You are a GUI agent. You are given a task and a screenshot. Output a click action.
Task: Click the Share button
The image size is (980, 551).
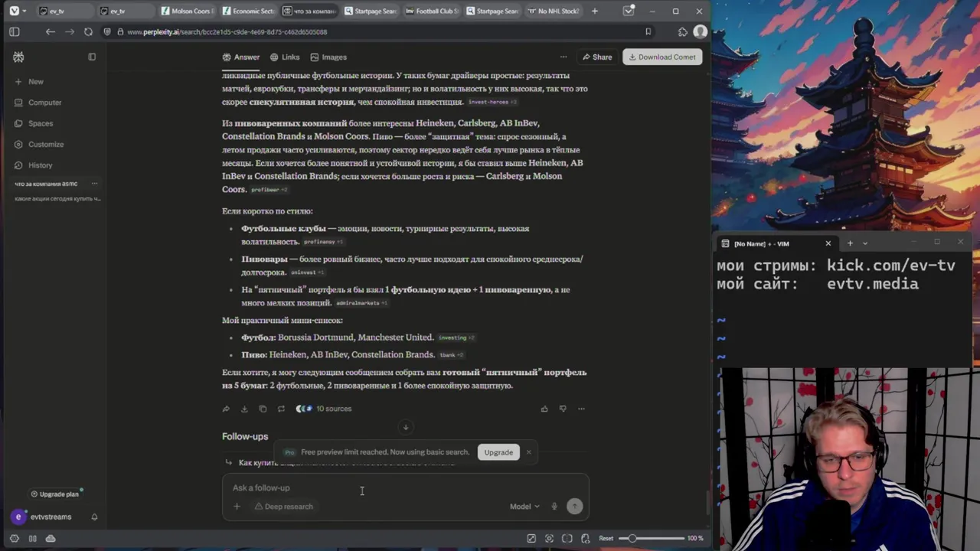click(597, 57)
